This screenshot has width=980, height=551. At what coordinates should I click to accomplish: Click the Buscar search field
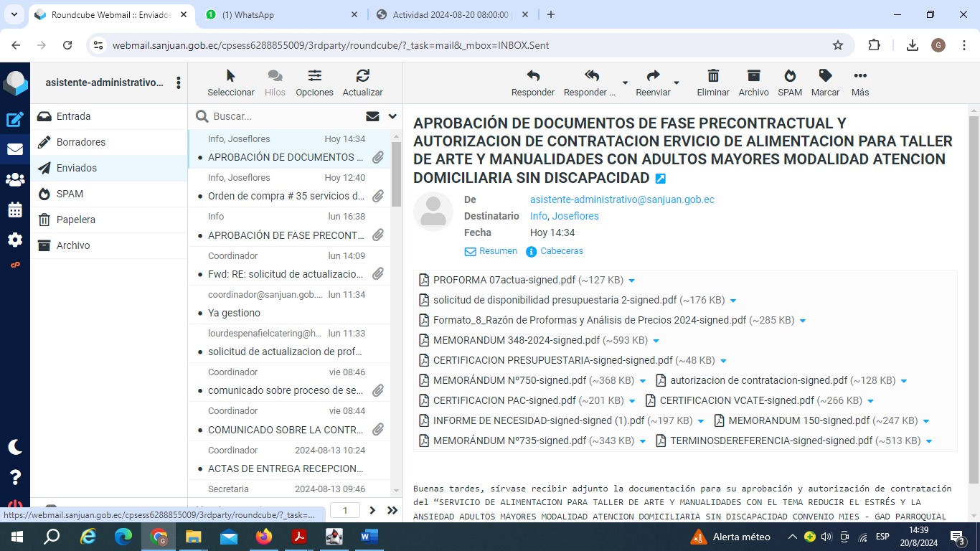[x=283, y=116]
